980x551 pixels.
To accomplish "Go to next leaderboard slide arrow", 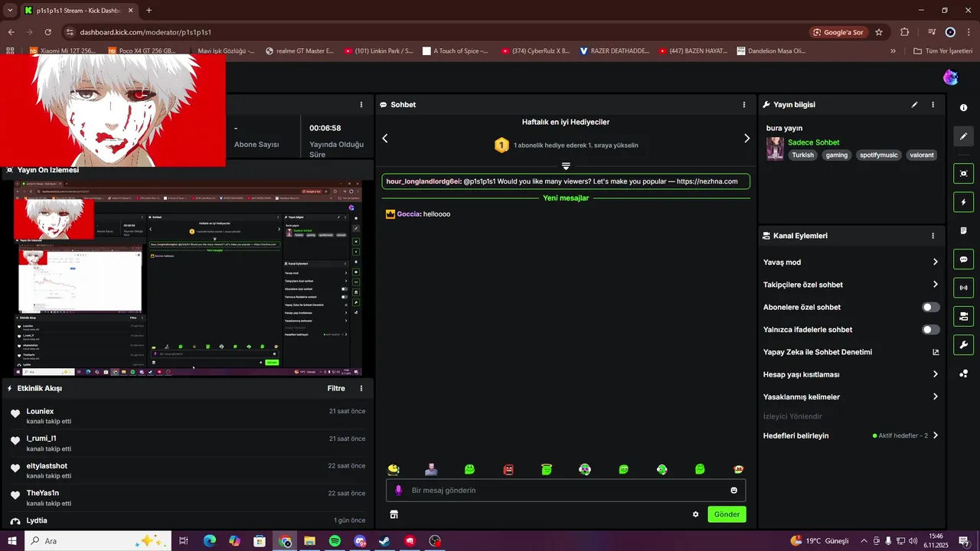I will click(x=746, y=139).
